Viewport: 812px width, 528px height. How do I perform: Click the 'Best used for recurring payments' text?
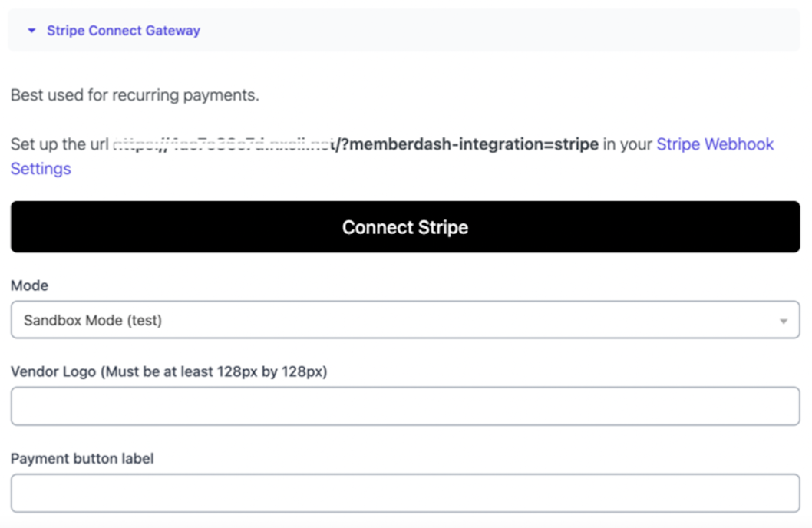(135, 96)
